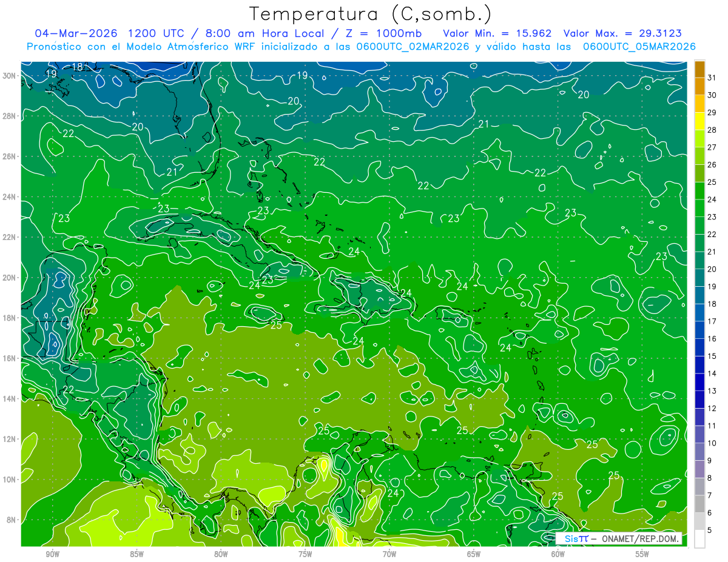Click the "85W" longitude axis label
Image resolution: width=728 pixels, height=562 pixels.
click(136, 555)
